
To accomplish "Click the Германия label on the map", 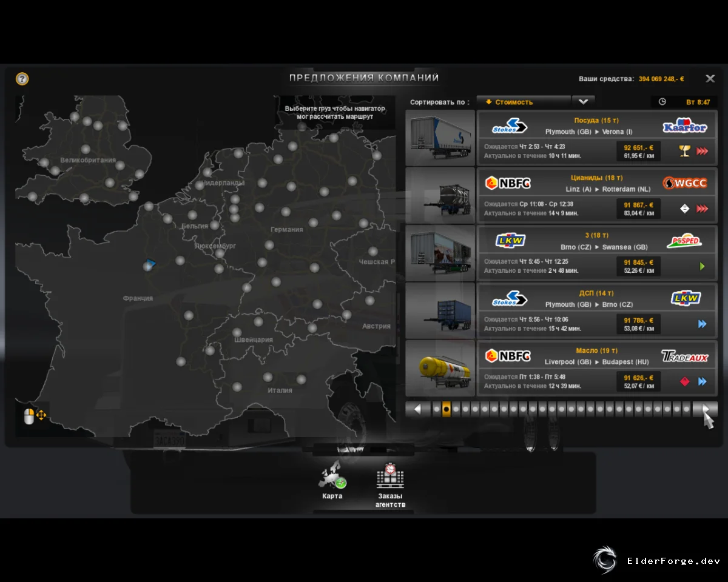I will point(287,230).
